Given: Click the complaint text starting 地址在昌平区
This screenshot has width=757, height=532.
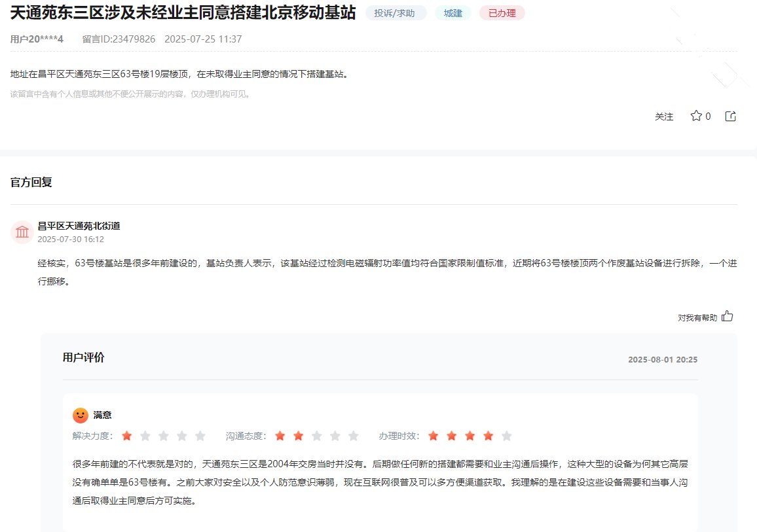Looking at the screenshot, I should pos(179,75).
